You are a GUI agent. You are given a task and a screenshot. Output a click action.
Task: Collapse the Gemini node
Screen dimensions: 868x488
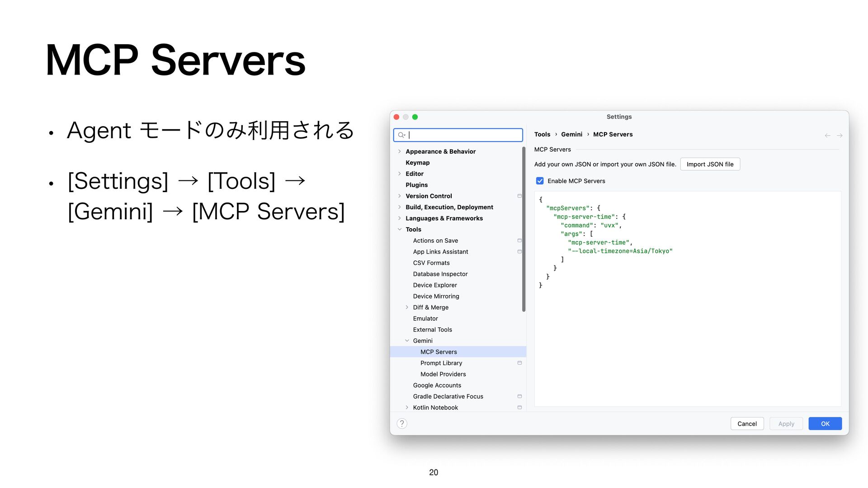point(407,341)
